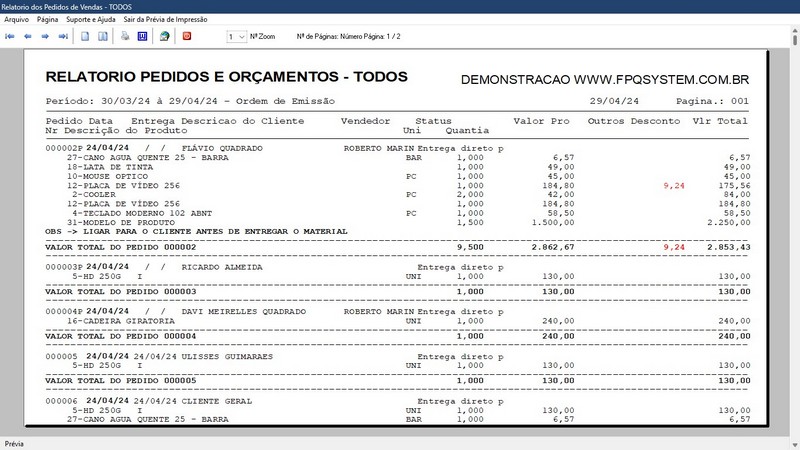Click the scrollbar up arrow
This screenshot has width=800, height=450.
click(x=795, y=31)
